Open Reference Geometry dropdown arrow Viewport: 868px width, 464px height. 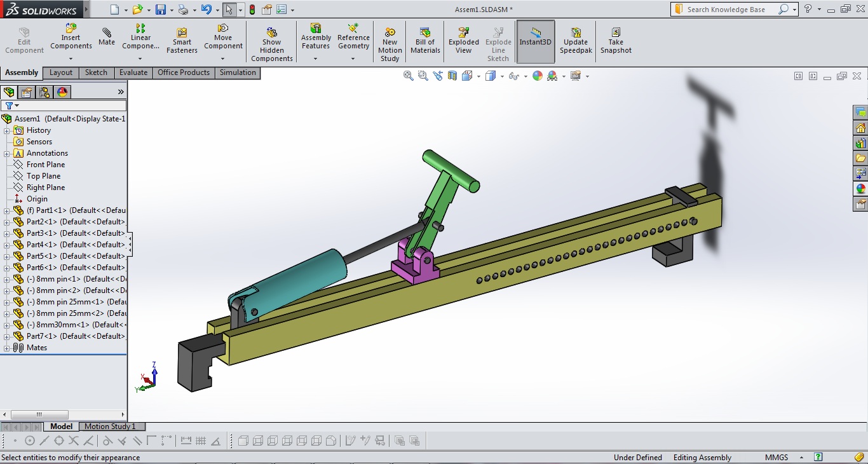353,58
